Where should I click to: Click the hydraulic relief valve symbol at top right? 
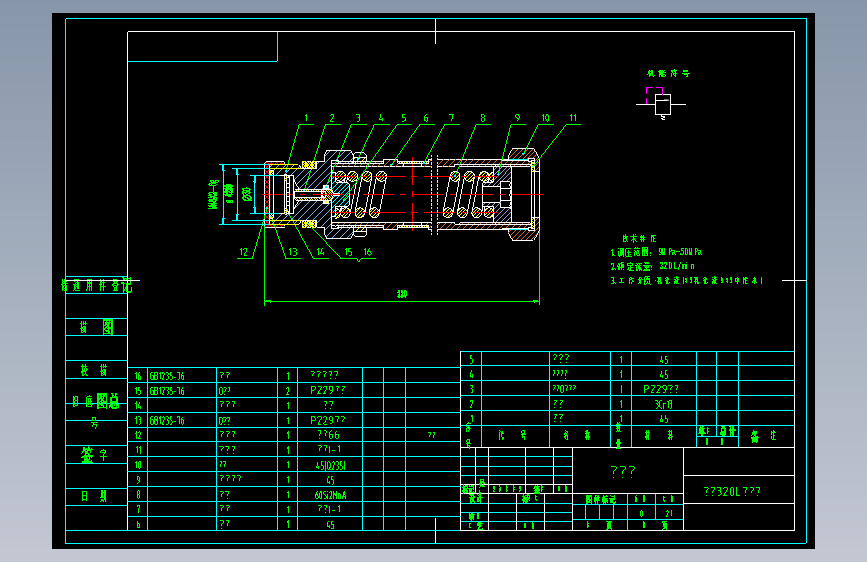662,103
